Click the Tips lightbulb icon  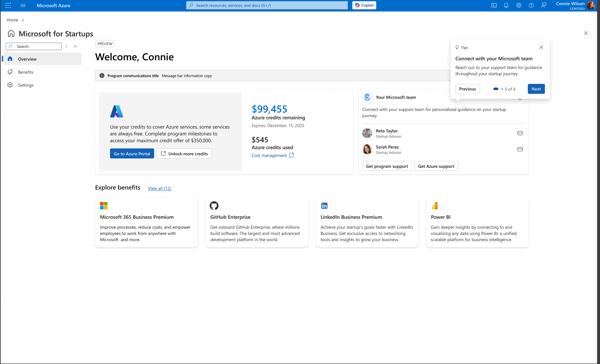click(457, 47)
